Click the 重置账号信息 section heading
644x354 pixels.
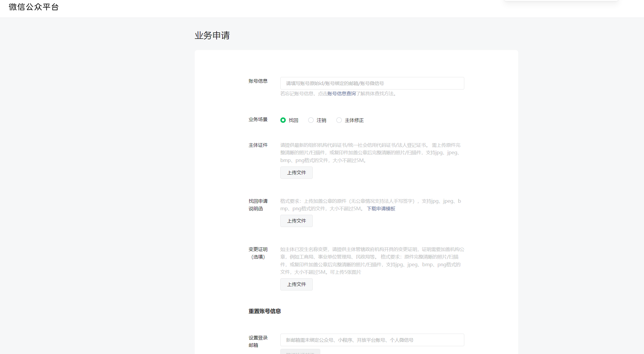[x=264, y=311]
